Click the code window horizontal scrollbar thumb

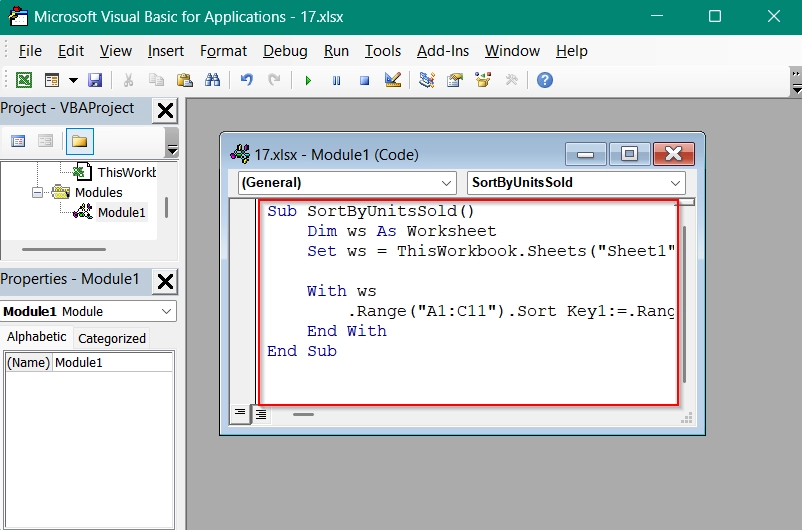303,414
